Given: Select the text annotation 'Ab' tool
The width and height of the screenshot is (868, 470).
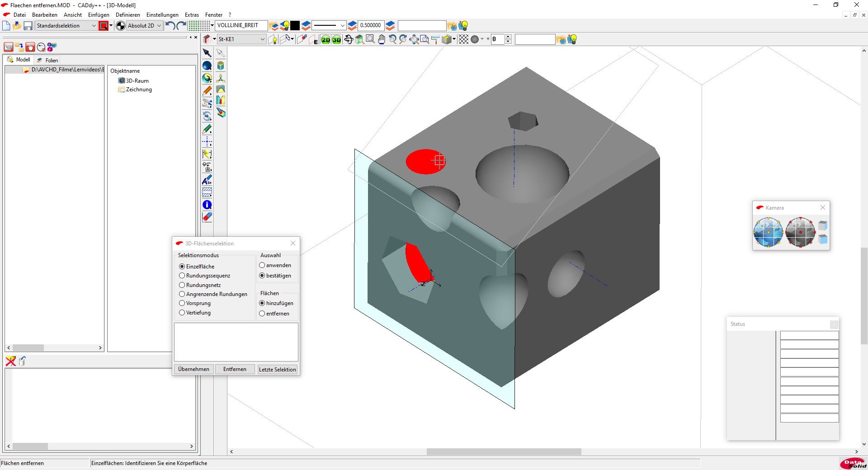Looking at the screenshot, I should coord(207,180).
